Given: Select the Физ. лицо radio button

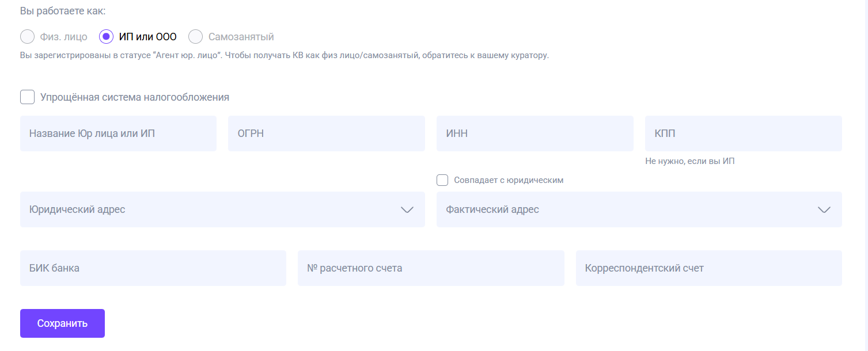Looking at the screenshot, I should pos(27,37).
